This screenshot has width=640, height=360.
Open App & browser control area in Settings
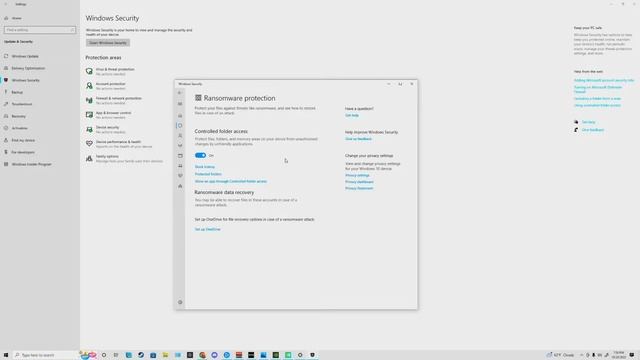click(109, 115)
